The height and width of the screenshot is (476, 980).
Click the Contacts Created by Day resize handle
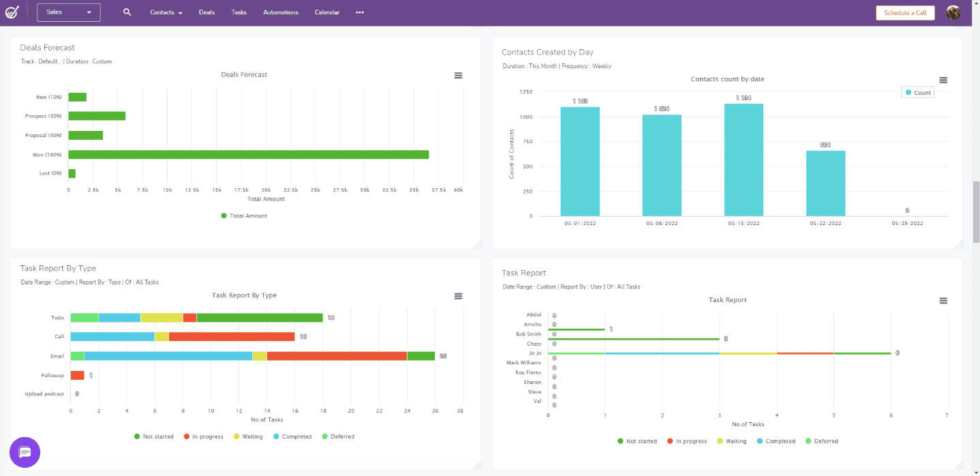pyautogui.click(x=958, y=244)
